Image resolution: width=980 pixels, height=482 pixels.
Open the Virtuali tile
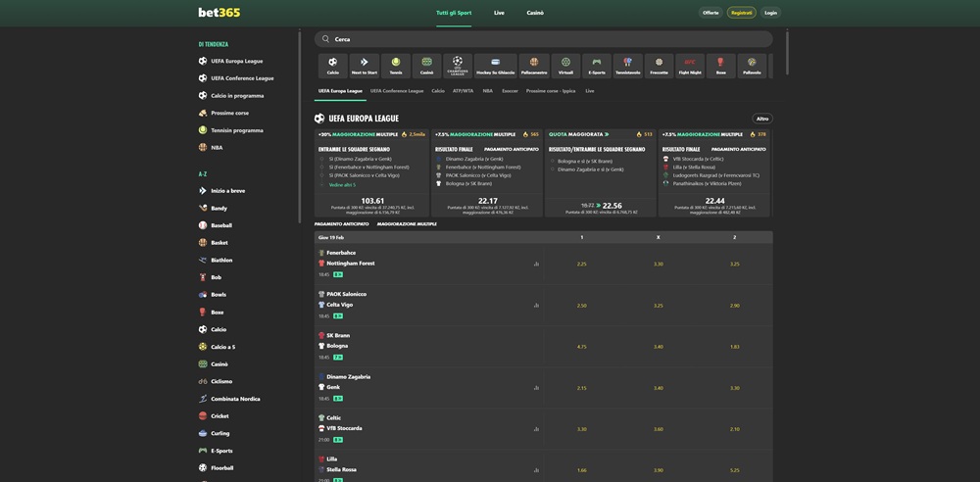click(565, 66)
